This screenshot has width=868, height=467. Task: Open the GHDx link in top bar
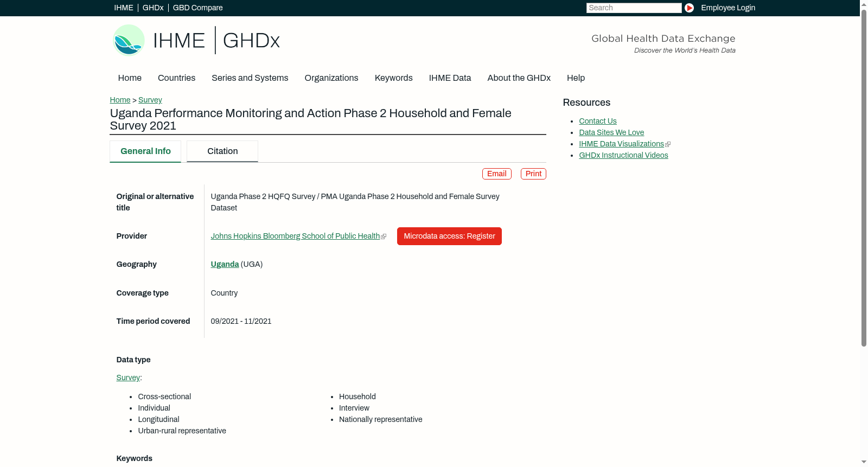point(153,8)
